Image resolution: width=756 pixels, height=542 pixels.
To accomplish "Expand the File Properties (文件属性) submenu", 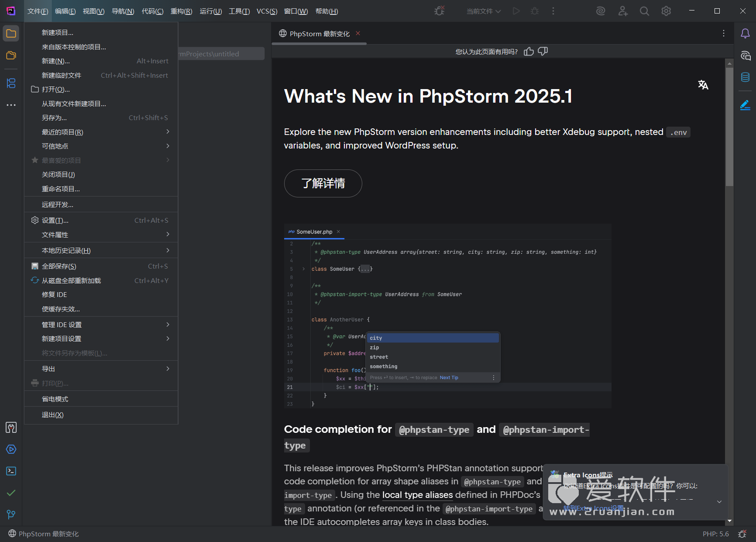I will (101, 235).
